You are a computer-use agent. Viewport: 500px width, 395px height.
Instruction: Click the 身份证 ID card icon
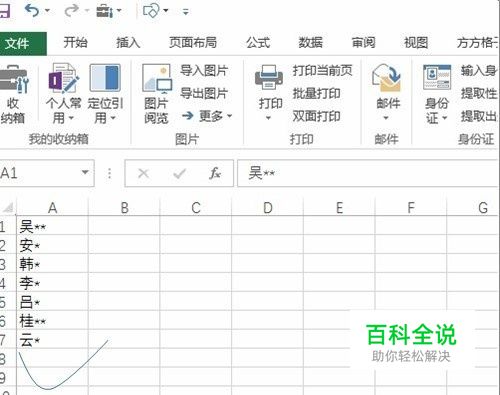coord(437,78)
